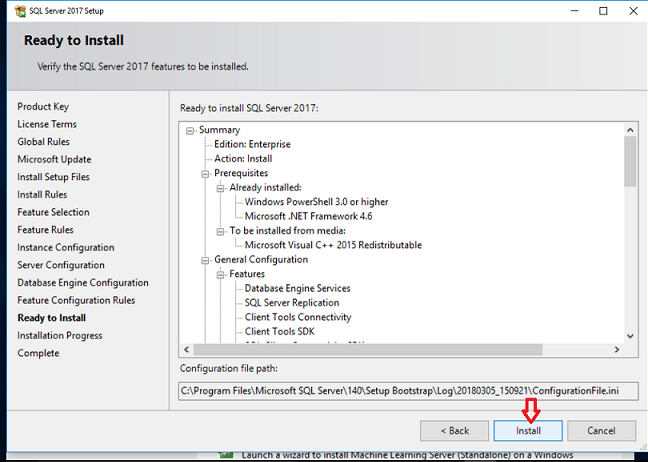Cancel the SQL Server setup
The height and width of the screenshot is (462, 648).
tap(601, 430)
